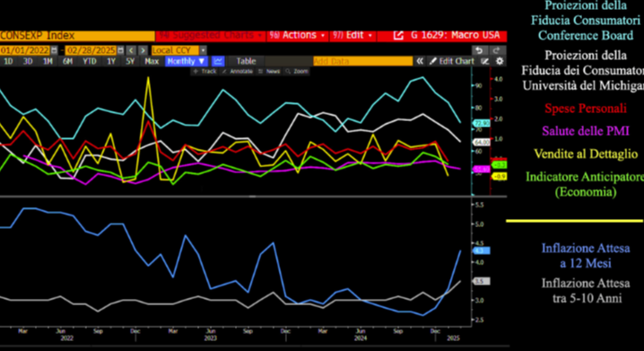Open the calendar picker for the end date
644x351 pixels.
(120, 50)
